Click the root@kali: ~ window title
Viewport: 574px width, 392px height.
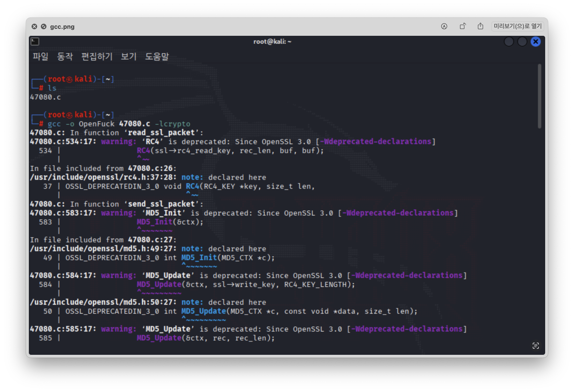[272, 42]
